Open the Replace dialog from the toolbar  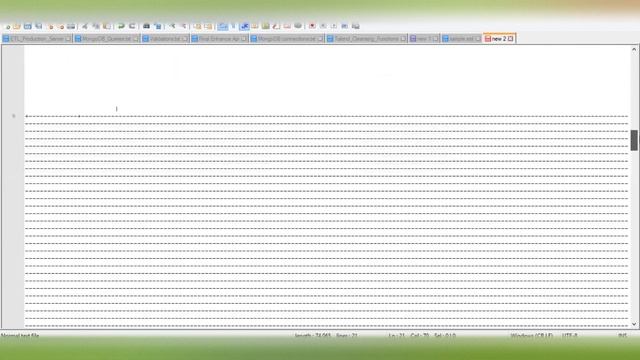pos(158,27)
